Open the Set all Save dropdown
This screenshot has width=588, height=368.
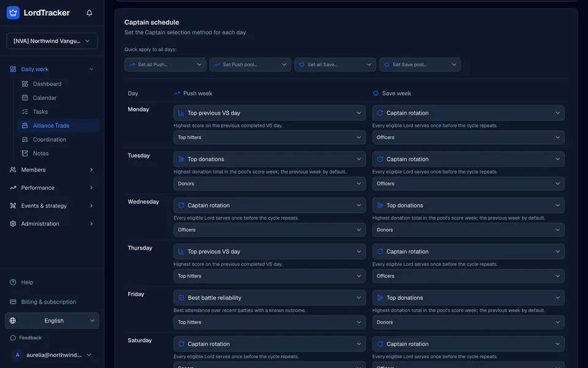(335, 64)
